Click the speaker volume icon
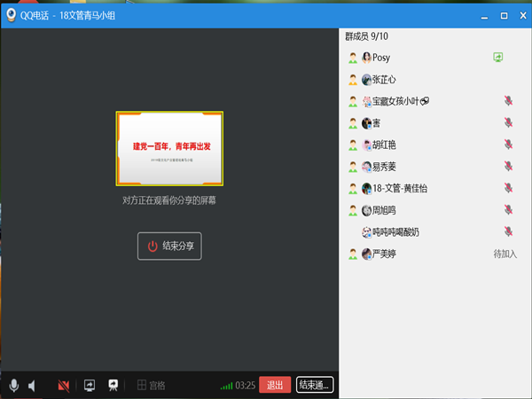 [x=32, y=386]
